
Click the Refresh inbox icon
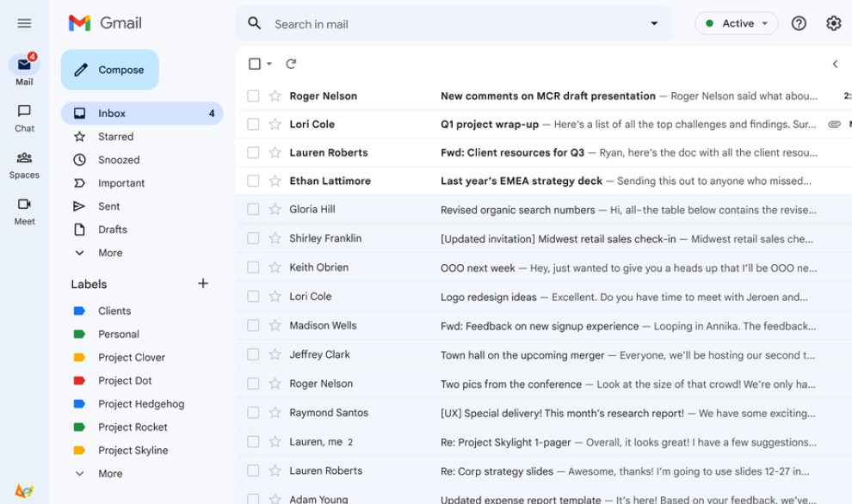pos(291,64)
